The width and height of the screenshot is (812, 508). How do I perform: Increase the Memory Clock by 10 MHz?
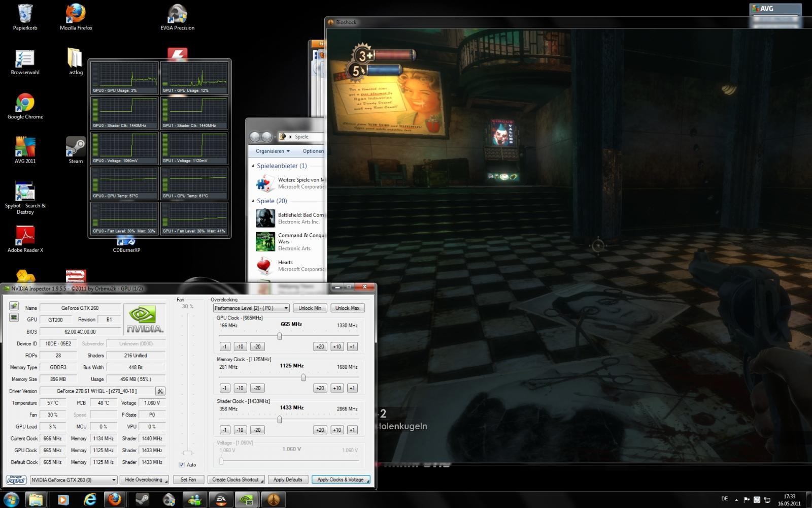[337, 388]
